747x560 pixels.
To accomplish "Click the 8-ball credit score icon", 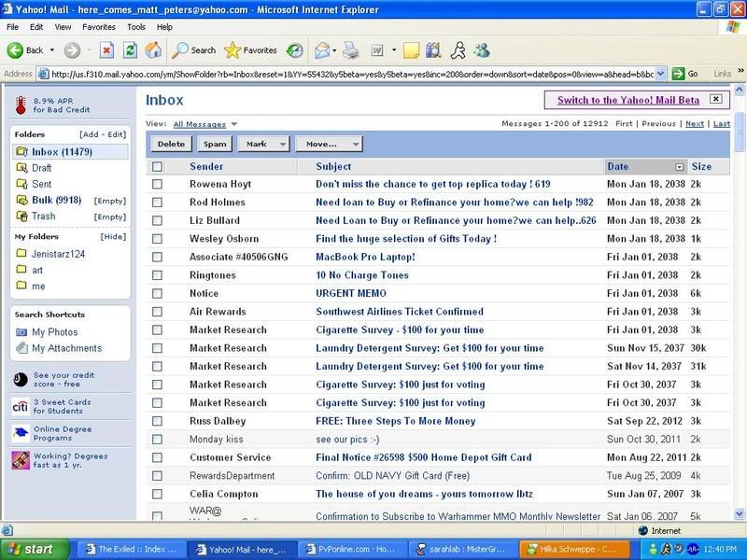I will pyautogui.click(x=21, y=380).
